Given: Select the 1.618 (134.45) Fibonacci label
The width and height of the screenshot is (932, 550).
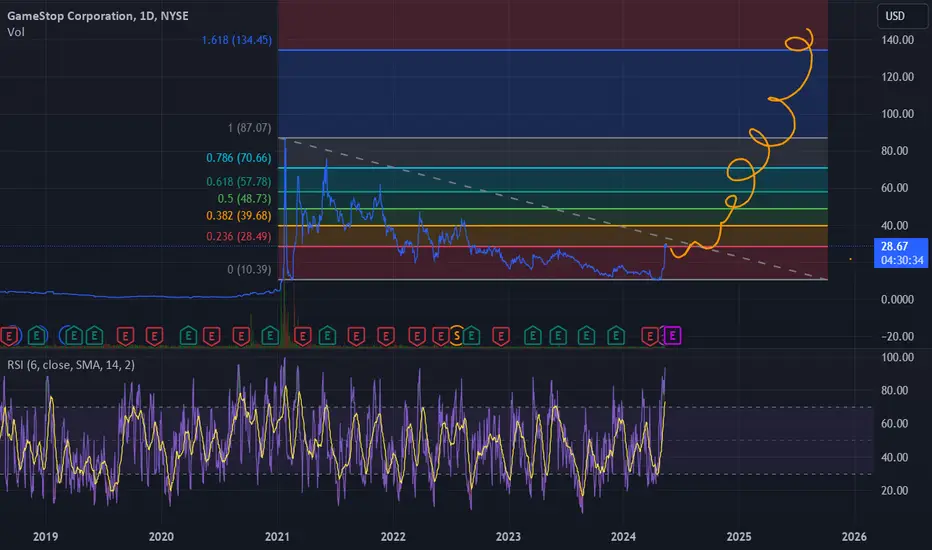Looking at the screenshot, I should point(237,40).
